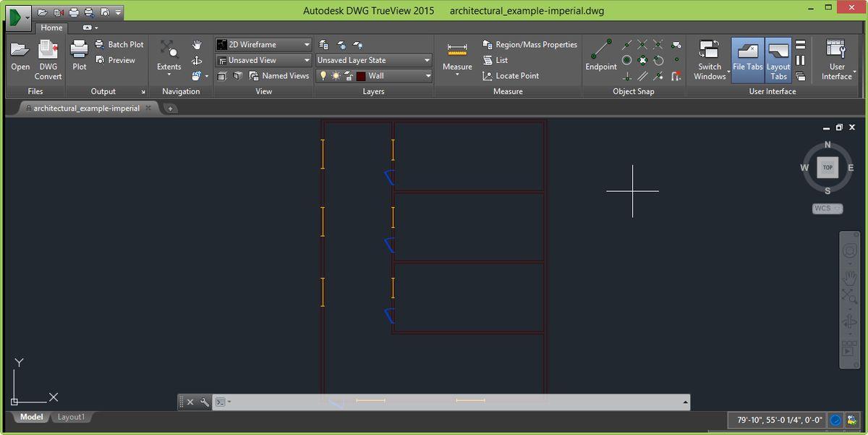Switch to the Layout1 tab
Viewport: 868px width, 435px height.
click(72, 418)
